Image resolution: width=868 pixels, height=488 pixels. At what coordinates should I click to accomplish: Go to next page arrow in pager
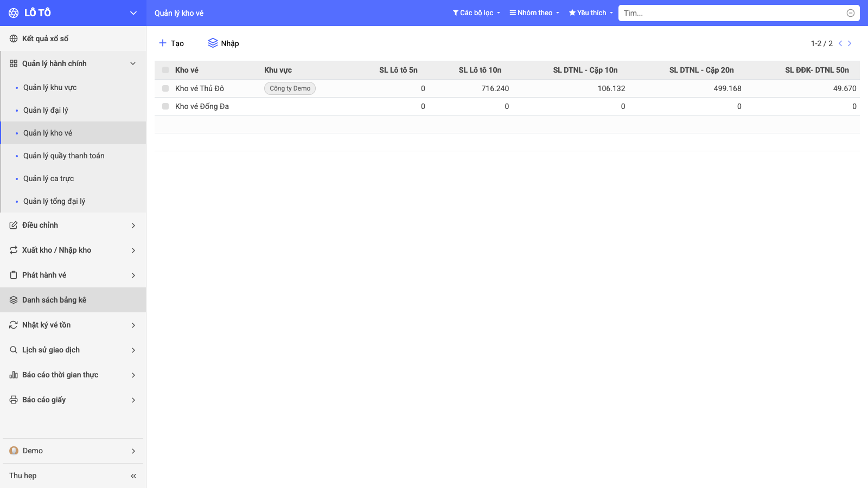pos(850,43)
